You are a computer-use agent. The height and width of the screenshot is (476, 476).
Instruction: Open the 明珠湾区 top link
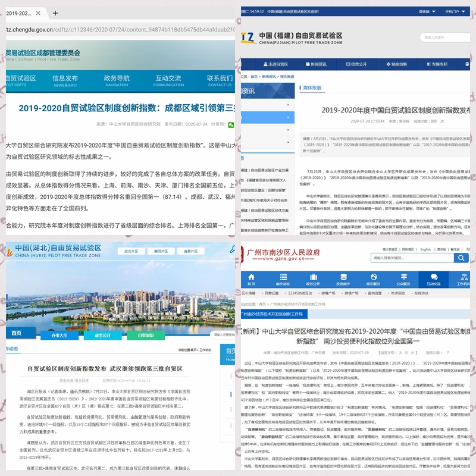pos(408,249)
